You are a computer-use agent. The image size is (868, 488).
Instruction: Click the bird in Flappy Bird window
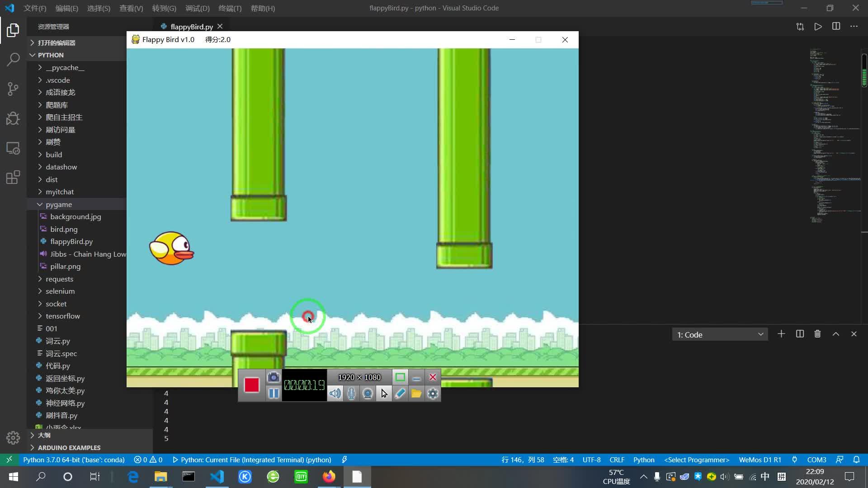[171, 248]
